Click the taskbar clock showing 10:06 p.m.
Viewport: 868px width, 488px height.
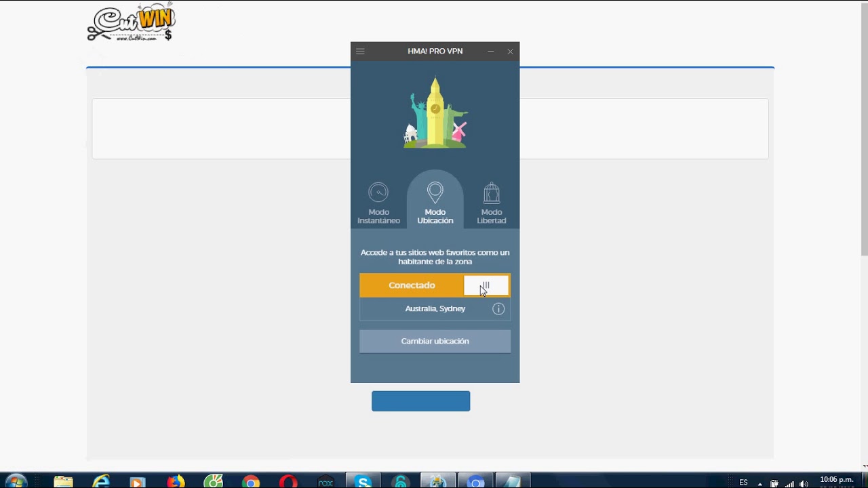click(x=836, y=481)
